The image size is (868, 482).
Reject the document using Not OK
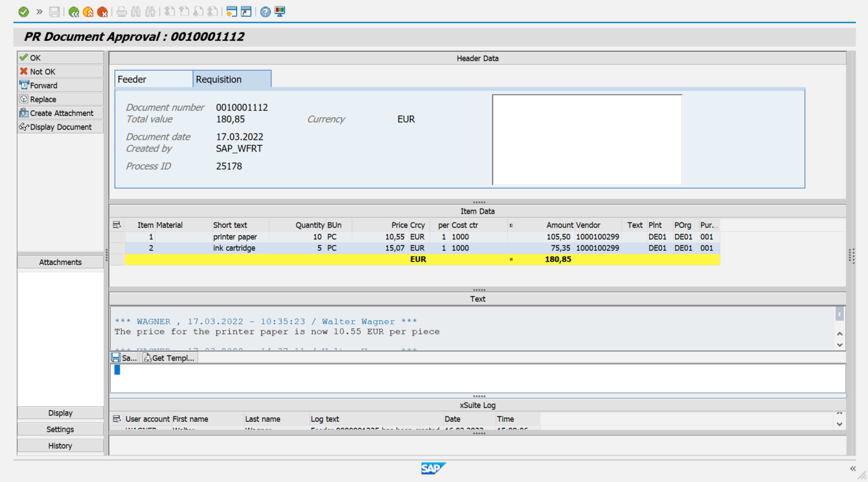point(60,71)
